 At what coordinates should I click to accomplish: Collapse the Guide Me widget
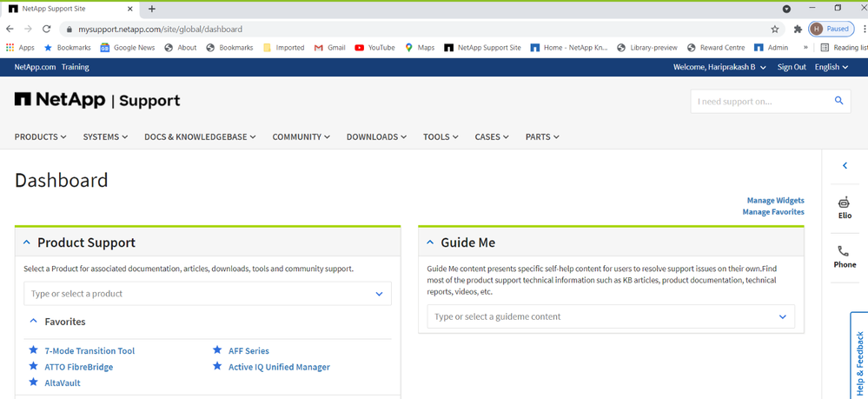[x=430, y=243]
